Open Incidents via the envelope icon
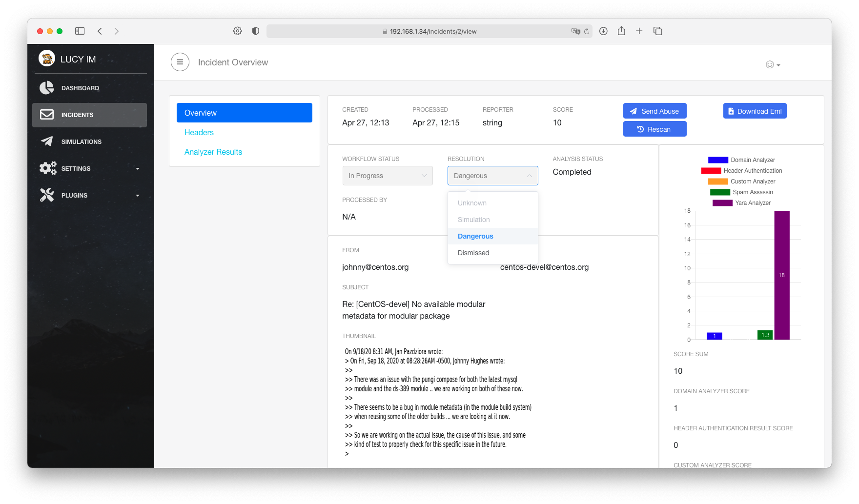Viewport: 859px width, 504px height. click(47, 115)
